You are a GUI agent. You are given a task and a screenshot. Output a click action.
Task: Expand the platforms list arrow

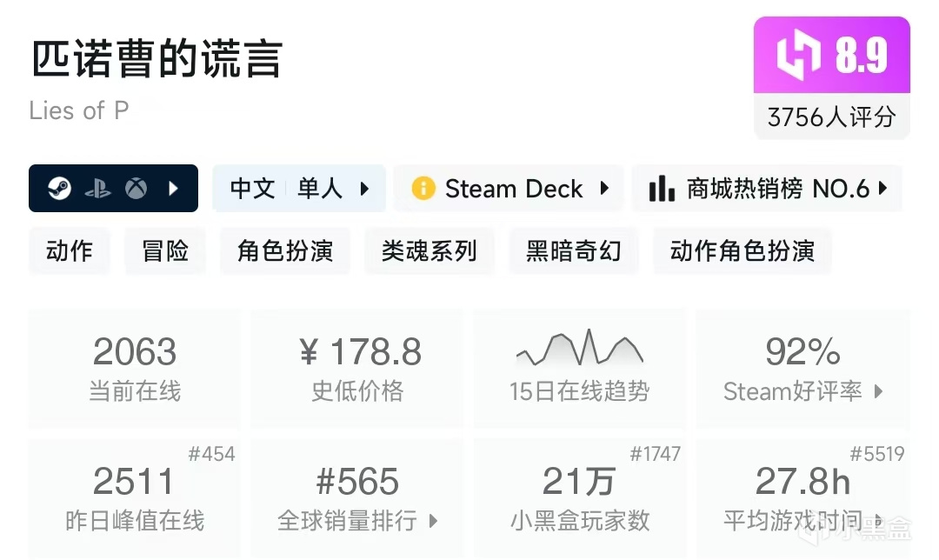pos(174,189)
